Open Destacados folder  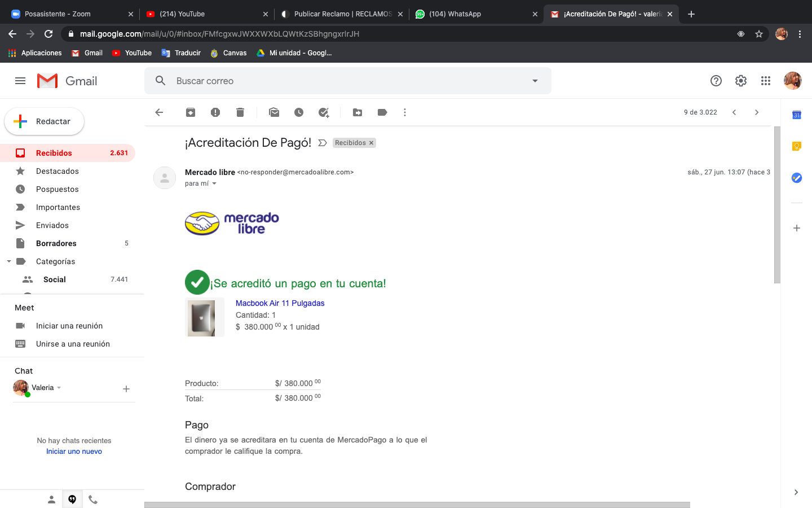(x=68, y=171)
